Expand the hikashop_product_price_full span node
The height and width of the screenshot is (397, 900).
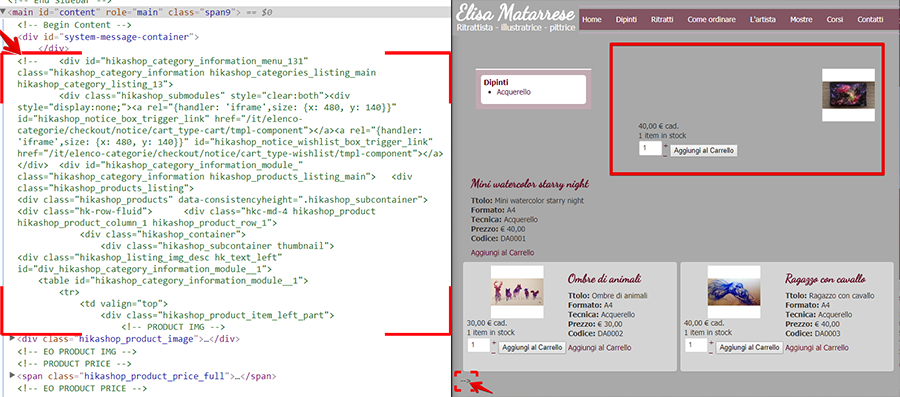pyautogui.click(x=13, y=376)
